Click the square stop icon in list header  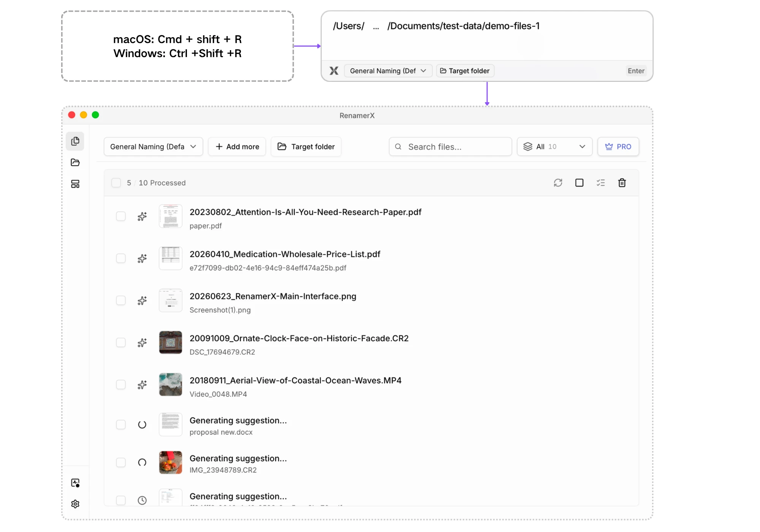pos(579,183)
